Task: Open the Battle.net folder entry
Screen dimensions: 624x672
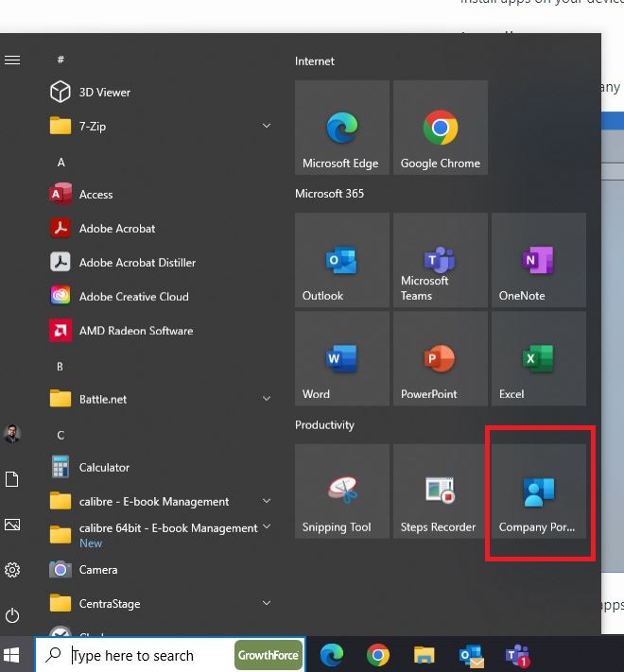Action: point(161,399)
